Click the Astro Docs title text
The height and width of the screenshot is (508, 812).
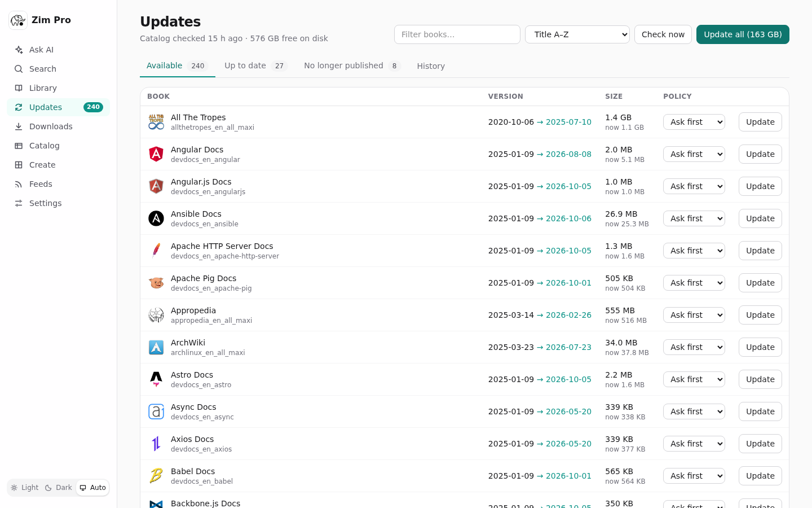[192, 375]
